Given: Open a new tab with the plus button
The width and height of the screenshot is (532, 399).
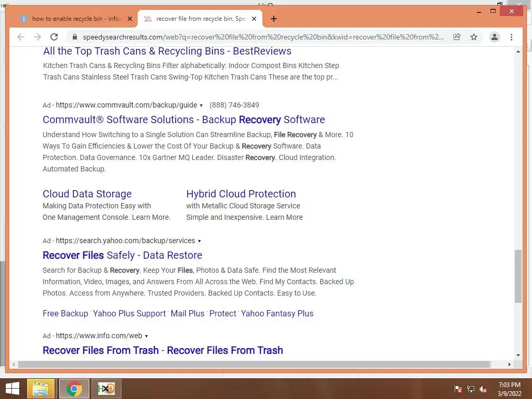Looking at the screenshot, I should tap(274, 19).
